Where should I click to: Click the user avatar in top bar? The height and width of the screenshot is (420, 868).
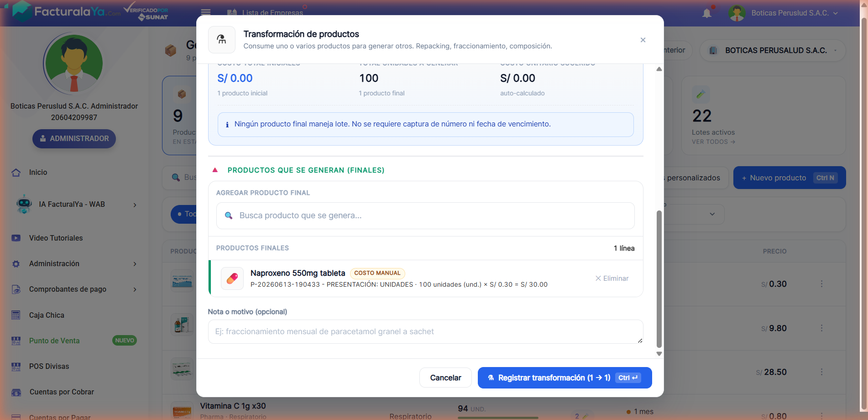[737, 13]
